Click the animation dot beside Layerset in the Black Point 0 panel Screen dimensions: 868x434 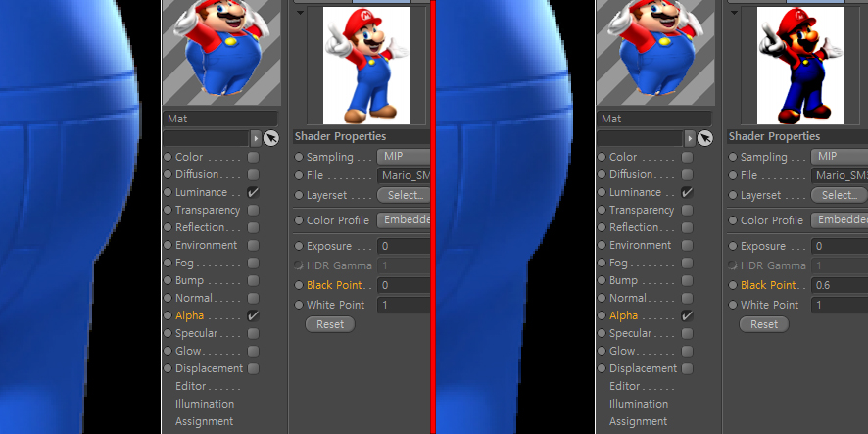point(299,195)
